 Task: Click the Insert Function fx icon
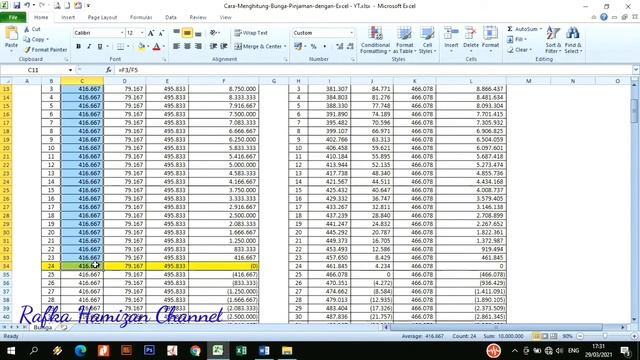108,70
